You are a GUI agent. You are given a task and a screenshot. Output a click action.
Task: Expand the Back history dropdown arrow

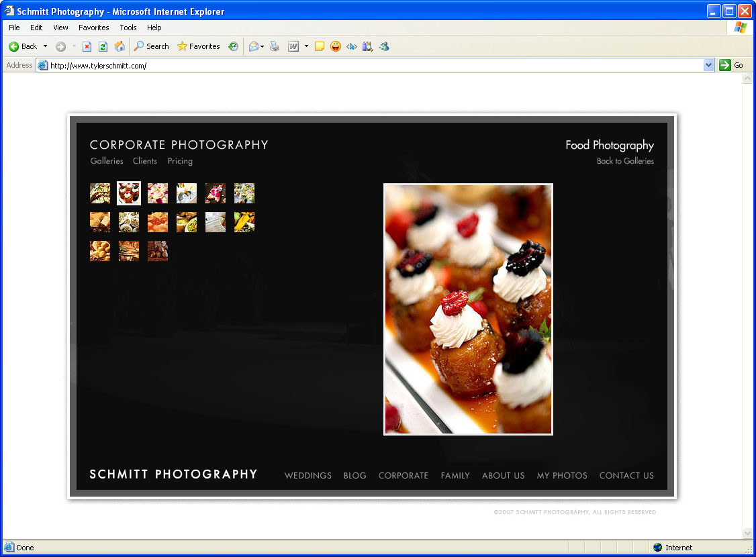pyautogui.click(x=45, y=46)
